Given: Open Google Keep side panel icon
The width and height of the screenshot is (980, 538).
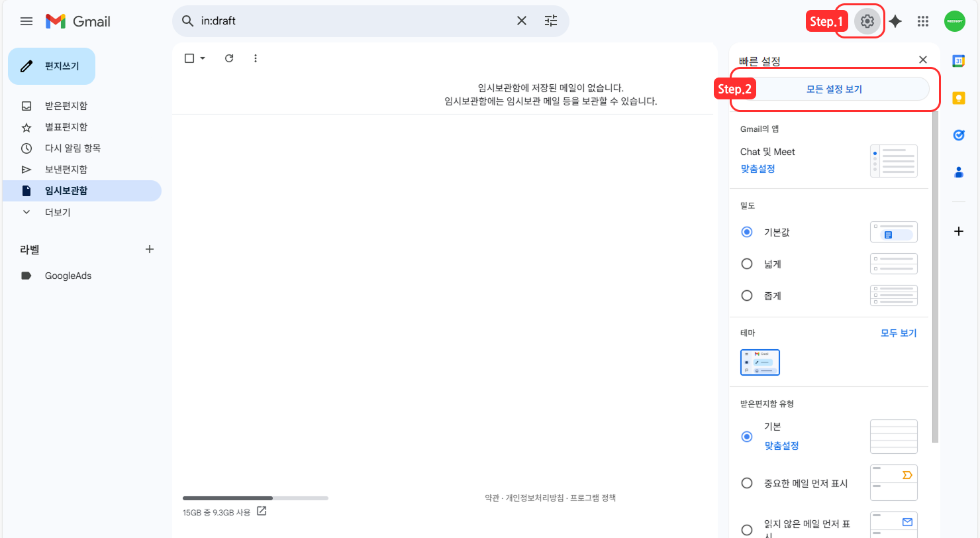Looking at the screenshot, I should click(958, 98).
